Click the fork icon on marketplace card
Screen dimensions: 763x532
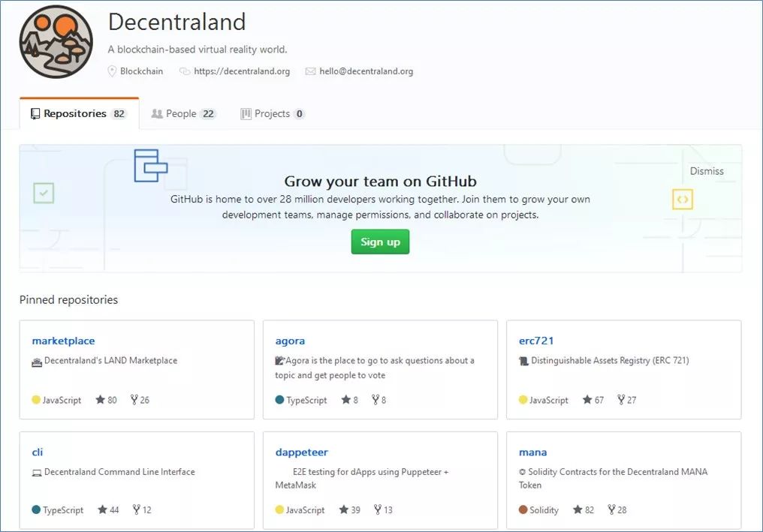[x=134, y=400]
